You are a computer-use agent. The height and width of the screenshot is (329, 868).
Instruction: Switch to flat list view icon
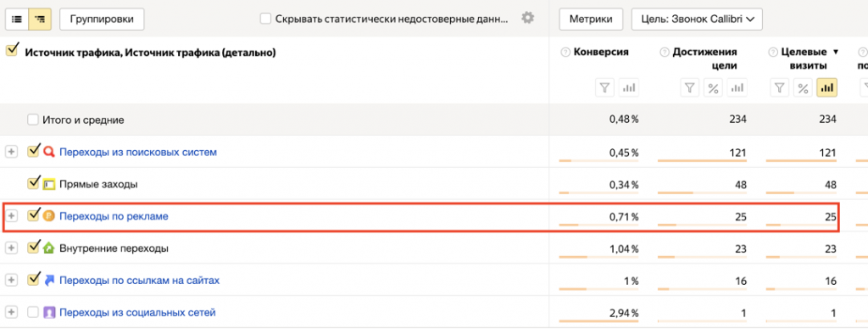pos(17,19)
